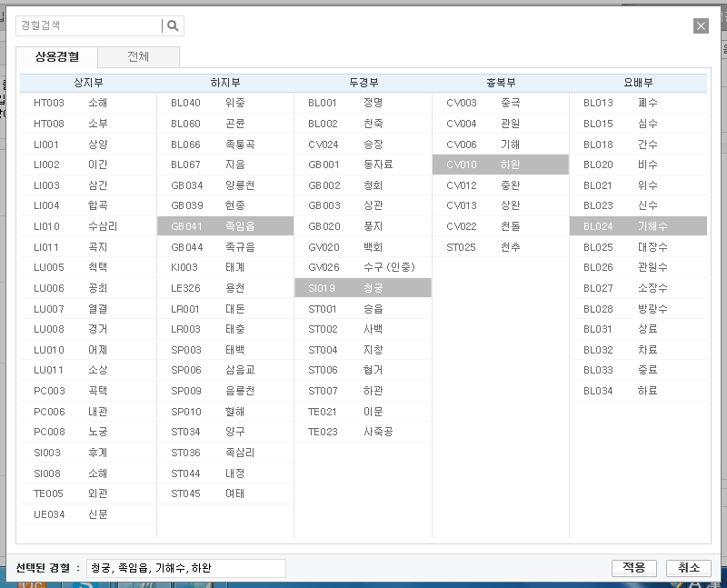Click the 취소 button
Viewport: 727px width, 588px height.
coord(688,568)
